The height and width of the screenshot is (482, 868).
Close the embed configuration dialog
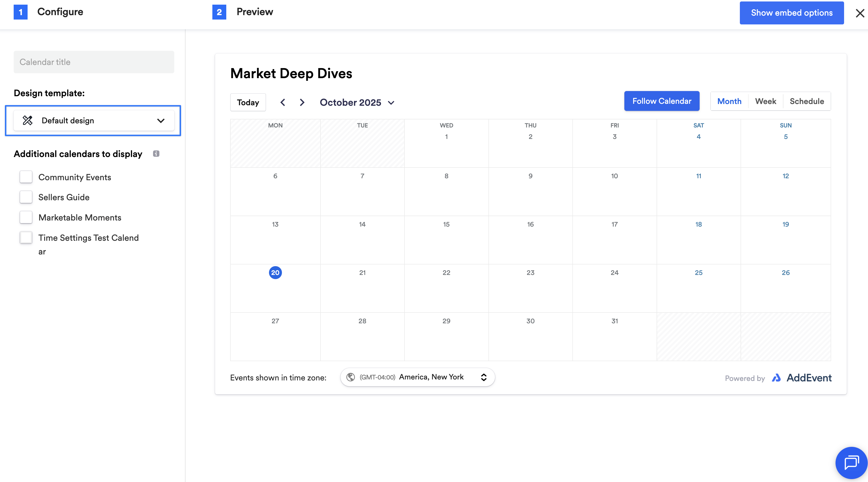[x=860, y=13]
